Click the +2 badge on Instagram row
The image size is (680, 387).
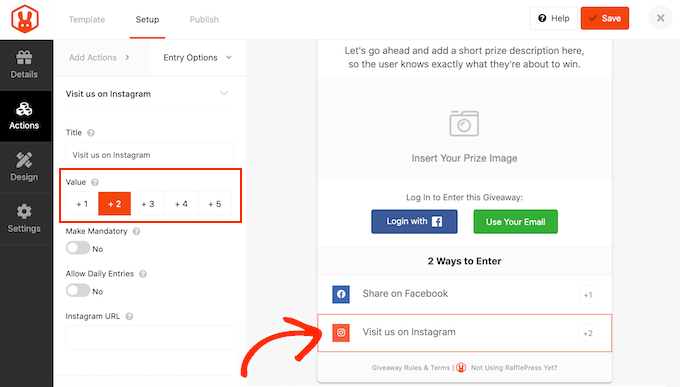pyautogui.click(x=588, y=334)
